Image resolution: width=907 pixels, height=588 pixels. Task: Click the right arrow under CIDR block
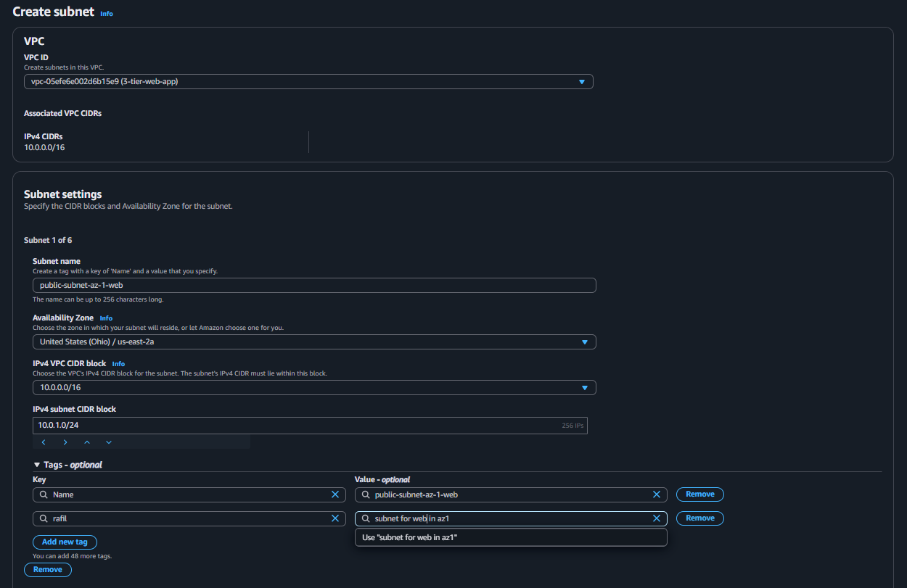[65, 442]
